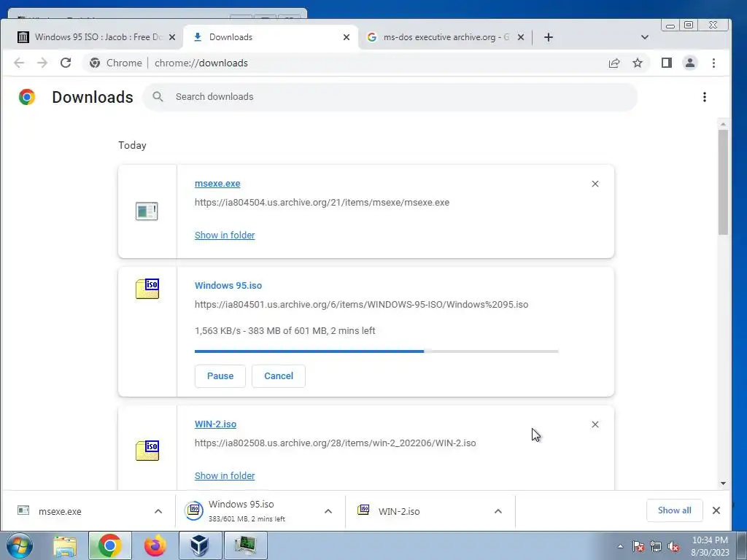The width and height of the screenshot is (747, 560).
Task: Show msexe.exe in folder
Action: [x=225, y=236]
